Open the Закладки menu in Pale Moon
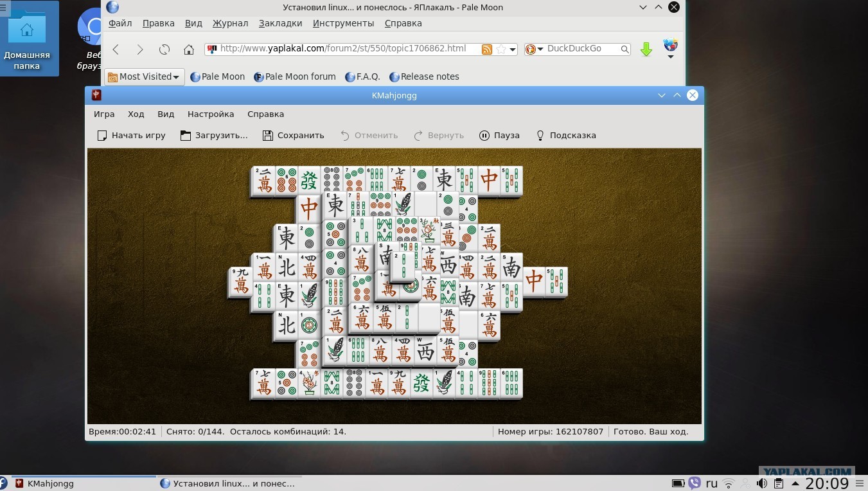This screenshot has height=491, width=868. pos(280,23)
